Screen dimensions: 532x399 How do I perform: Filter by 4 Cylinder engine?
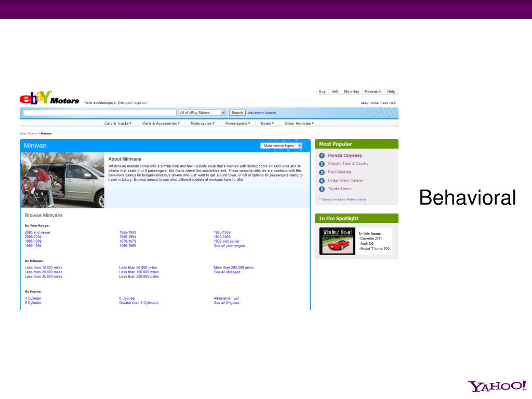(33, 299)
